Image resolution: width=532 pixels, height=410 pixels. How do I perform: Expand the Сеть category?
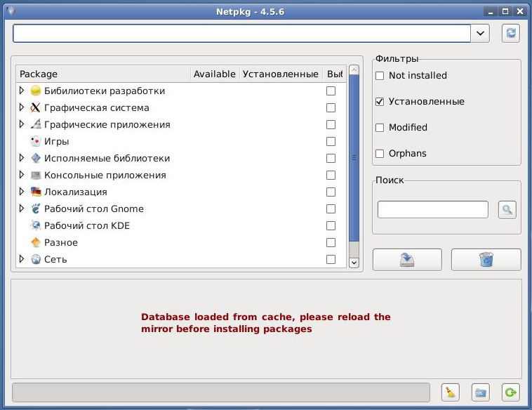[22, 259]
